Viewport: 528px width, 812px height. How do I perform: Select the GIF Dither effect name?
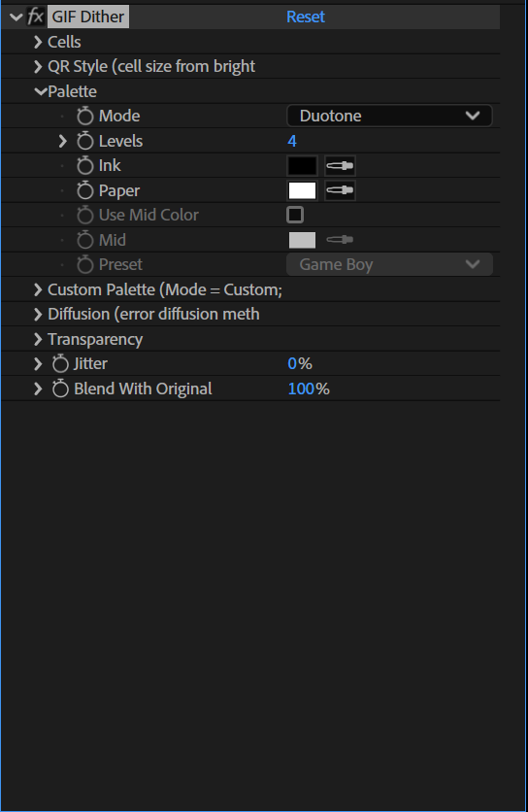[x=88, y=17]
